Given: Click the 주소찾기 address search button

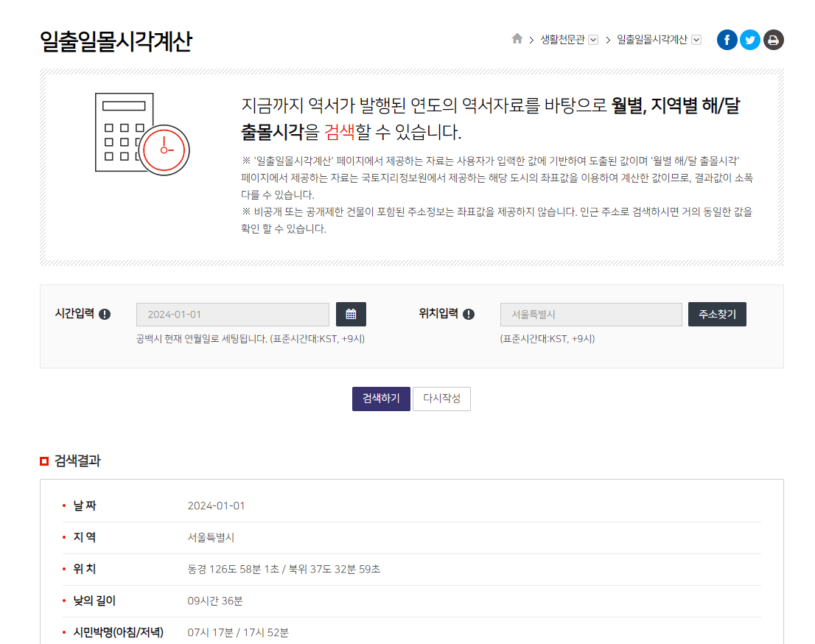Looking at the screenshot, I should coord(716,314).
